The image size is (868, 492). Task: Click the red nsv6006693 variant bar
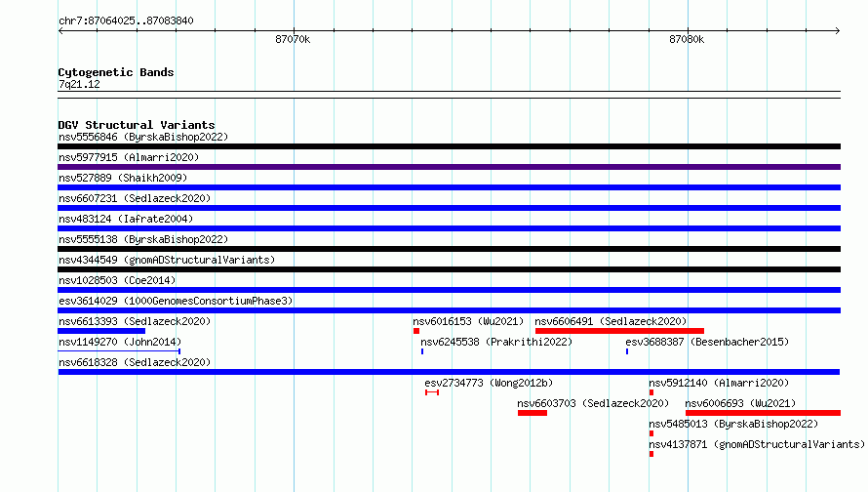pos(763,413)
